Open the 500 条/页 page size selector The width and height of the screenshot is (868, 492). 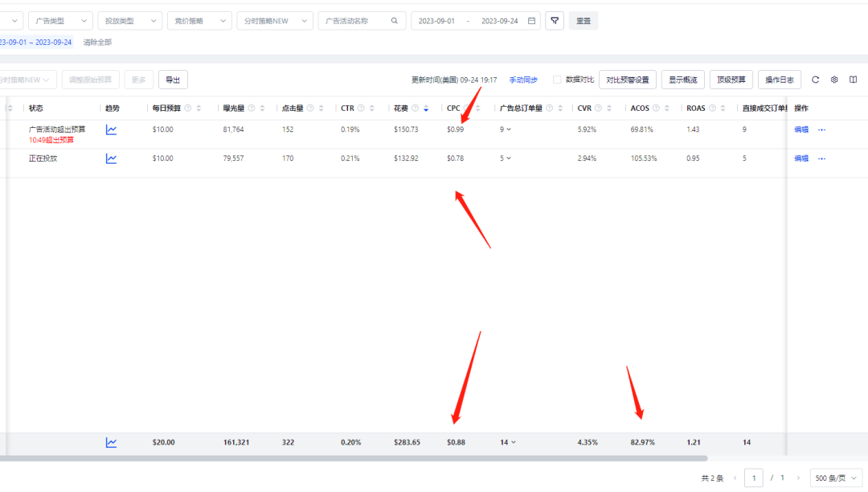click(835, 478)
